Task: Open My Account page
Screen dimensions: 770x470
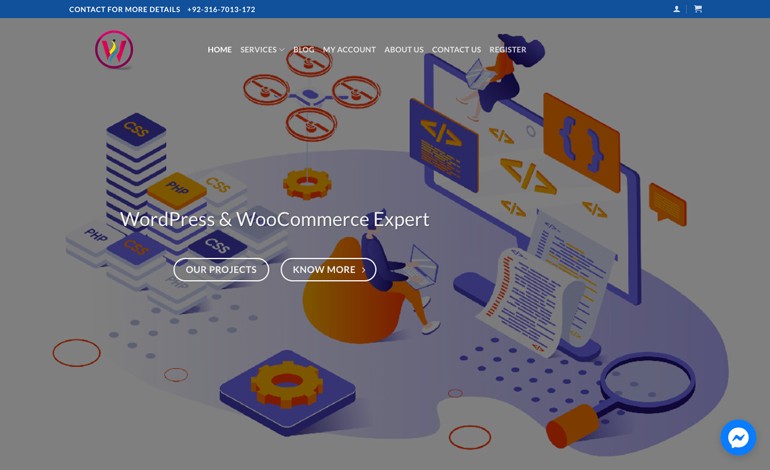Action: [349, 50]
